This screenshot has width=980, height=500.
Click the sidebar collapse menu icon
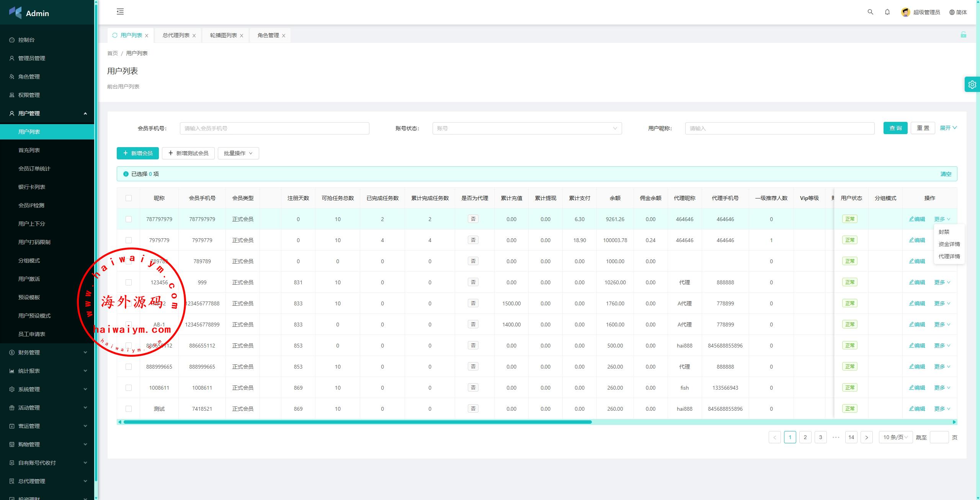click(120, 11)
